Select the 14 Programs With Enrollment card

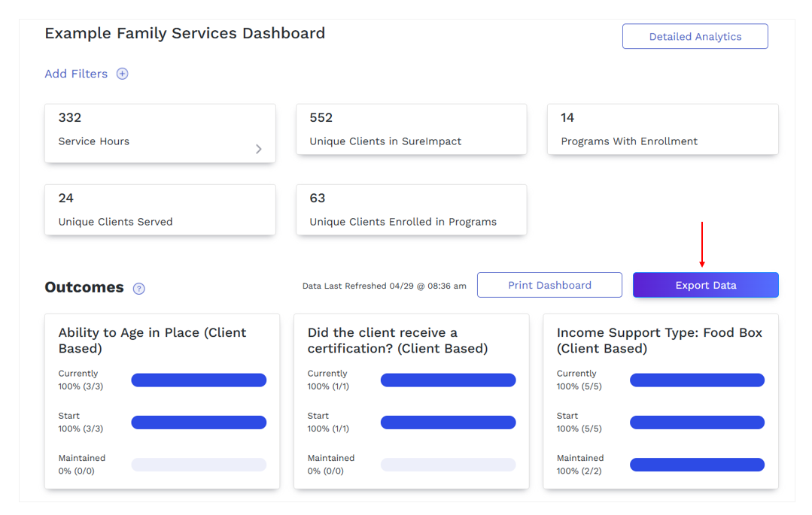[x=662, y=129]
